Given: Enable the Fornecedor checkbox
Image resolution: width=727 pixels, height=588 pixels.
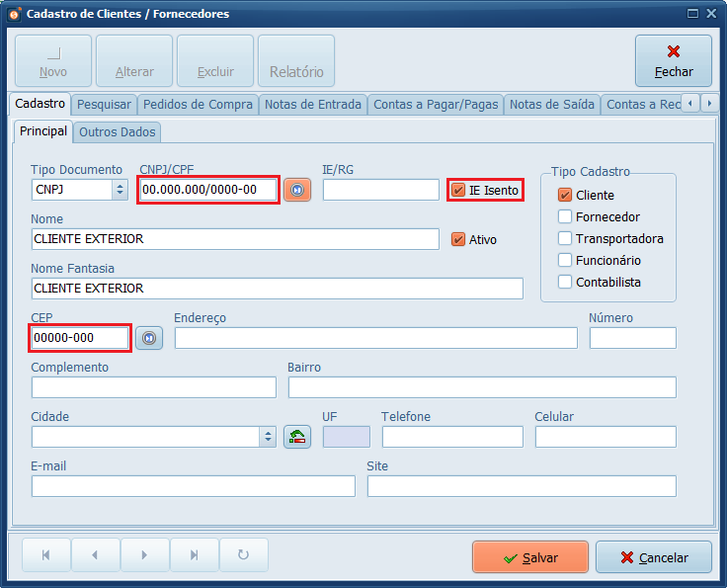Looking at the screenshot, I should tap(565, 216).
